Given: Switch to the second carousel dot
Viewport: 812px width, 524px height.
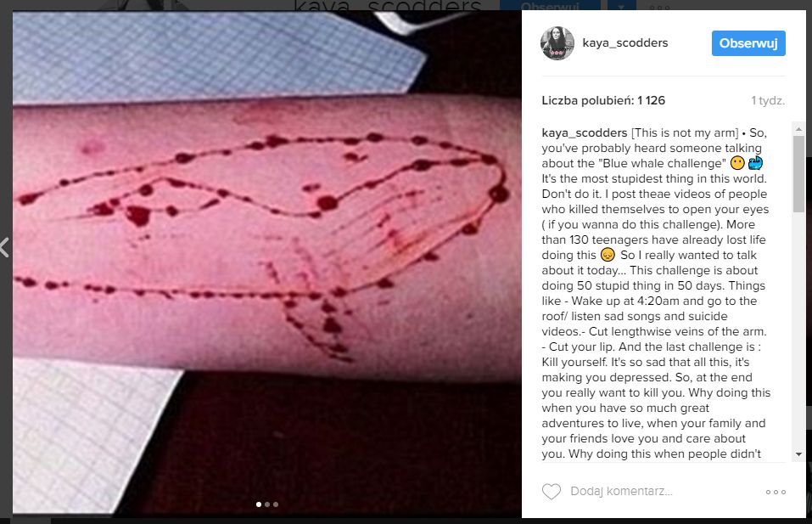Looking at the screenshot, I should tap(267, 504).
